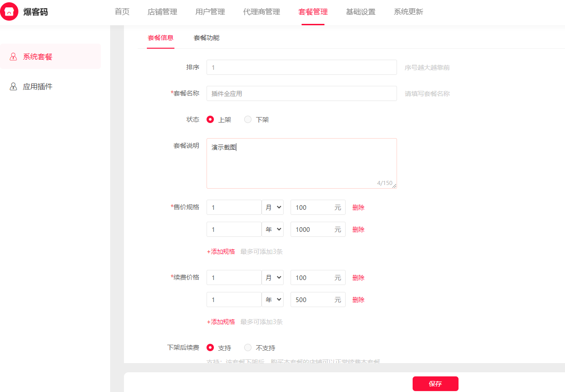This screenshot has width=565, height=392.
Task: Open the 店铺管理 top menu
Action: 162,12
